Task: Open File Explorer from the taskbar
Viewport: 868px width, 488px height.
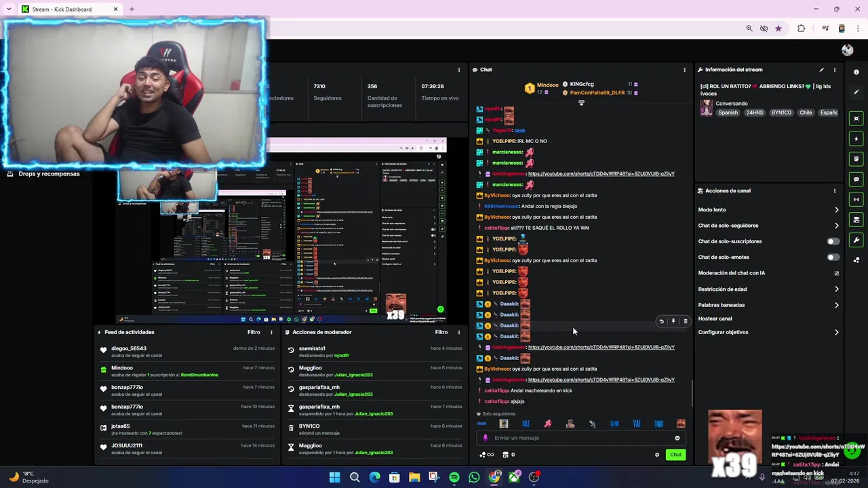Action: coord(414,477)
